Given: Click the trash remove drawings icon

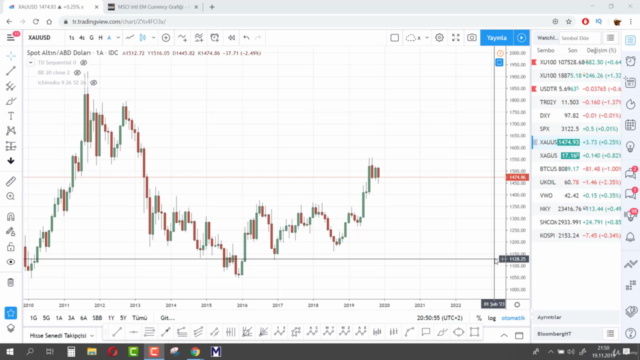Looking at the screenshot, I should pyautogui.click(x=11, y=282).
